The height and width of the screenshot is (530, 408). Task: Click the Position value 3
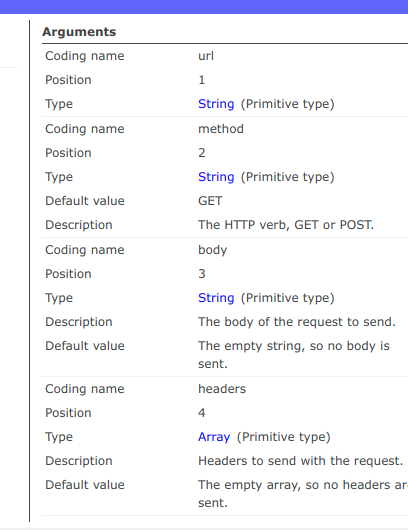202,274
